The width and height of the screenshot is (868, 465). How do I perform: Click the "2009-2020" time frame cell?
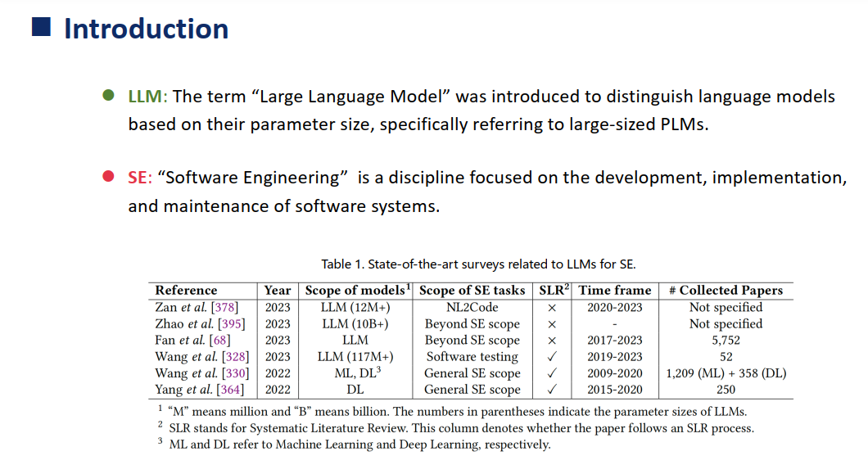coord(615,373)
